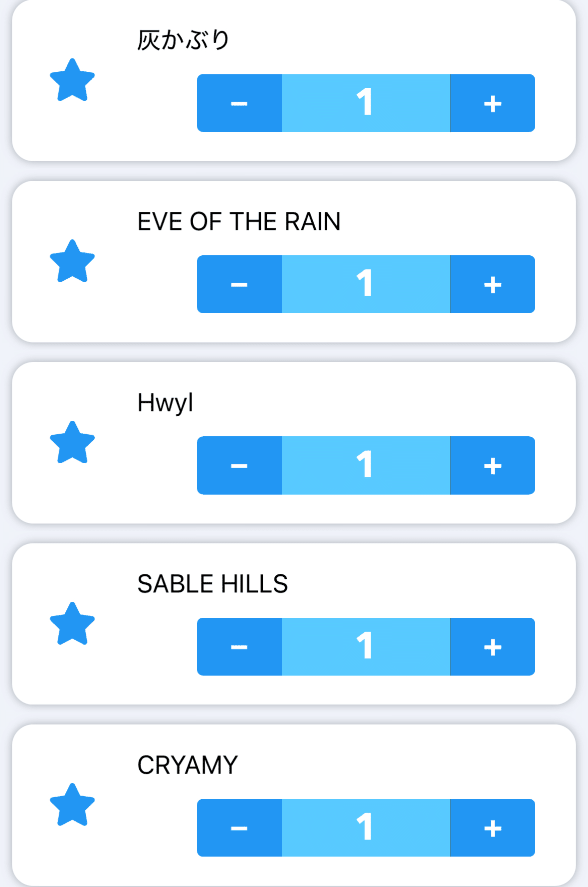
Task: Decrement the CRYAMY quantity
Action: [x=239, y=828]
